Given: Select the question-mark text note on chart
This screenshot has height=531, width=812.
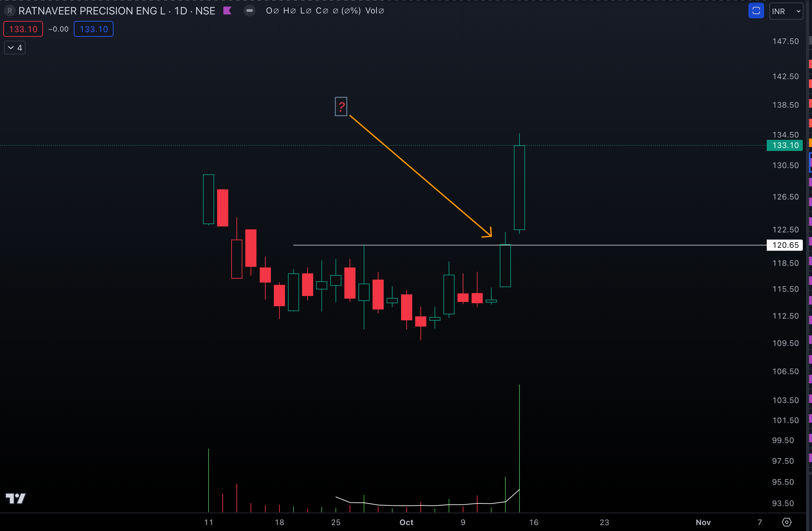Looking at the screenshot, I should pos(341,107).
